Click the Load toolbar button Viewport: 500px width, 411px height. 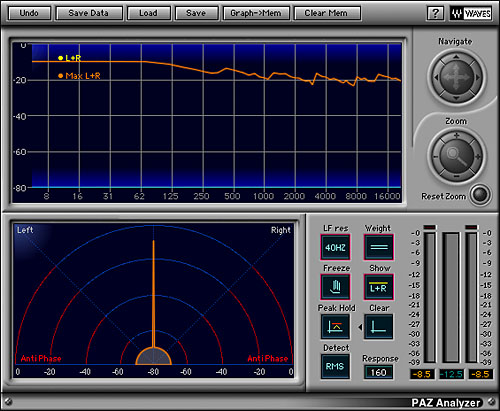(x=148, y=13)
